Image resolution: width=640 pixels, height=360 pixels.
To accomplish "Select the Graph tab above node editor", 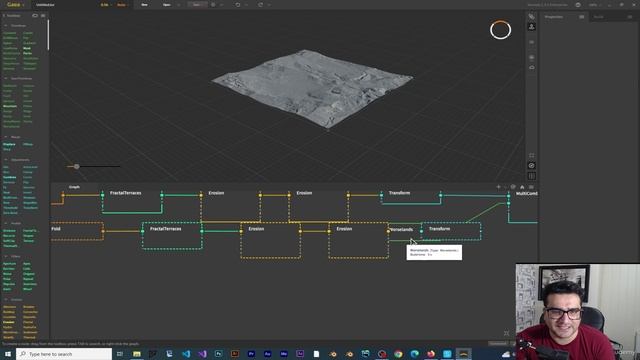I will click(74, 187).
